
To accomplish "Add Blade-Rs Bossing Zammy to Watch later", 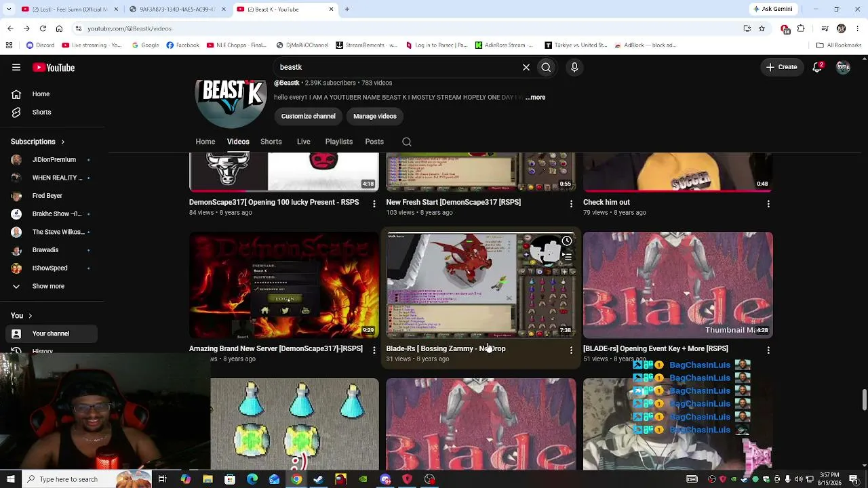I will click(x=567, y=241).
